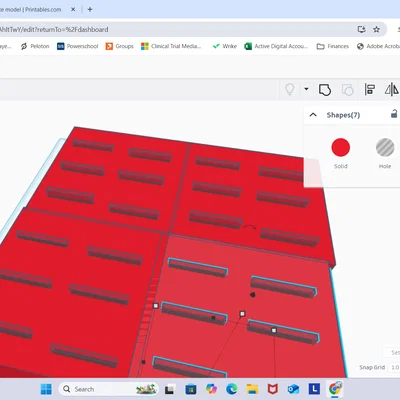This screenshot has width=400, height=400.
Task: Click the taskbar Search box
Action: (x=108, y=389)
